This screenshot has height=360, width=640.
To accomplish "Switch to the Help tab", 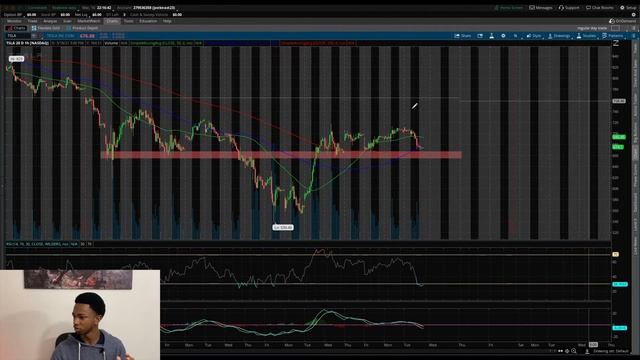I will pyautogui.click(x=167, y=21).
